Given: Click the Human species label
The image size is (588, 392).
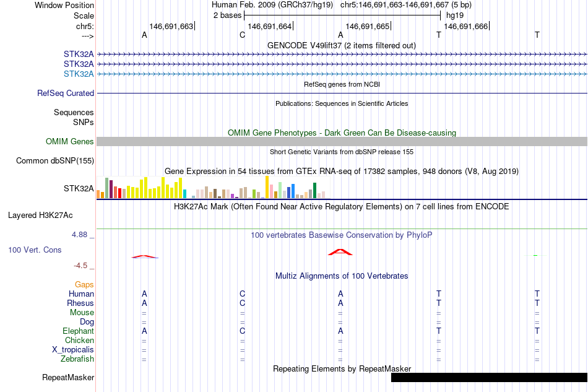Looking at the screenshot, I should (x=81, y=294).
